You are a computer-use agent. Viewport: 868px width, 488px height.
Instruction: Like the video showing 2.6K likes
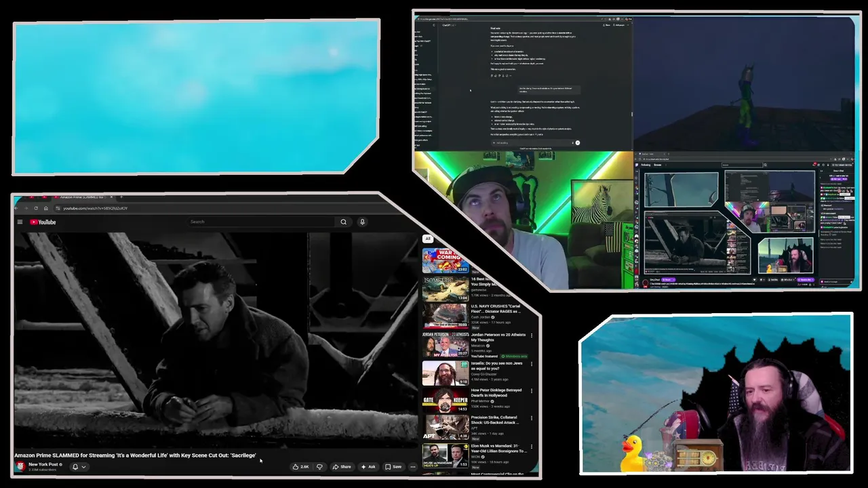pyautogui.click(x=300, y=466)
